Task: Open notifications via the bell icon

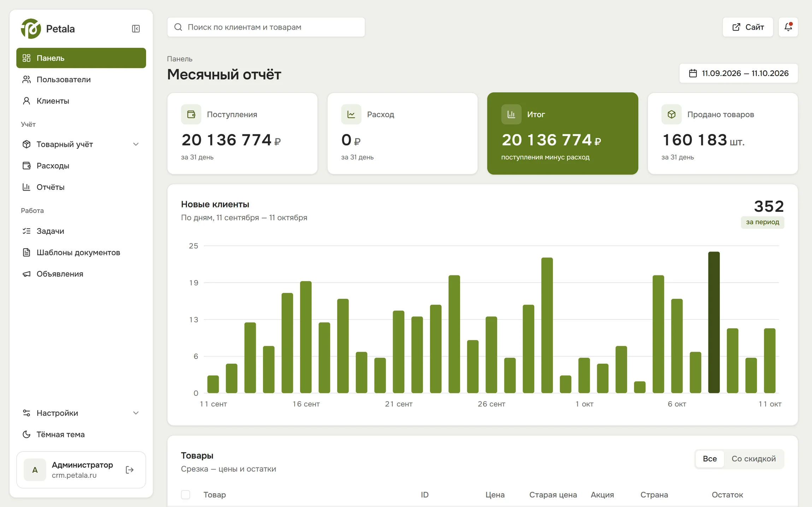Action: [x=788, y=27]
